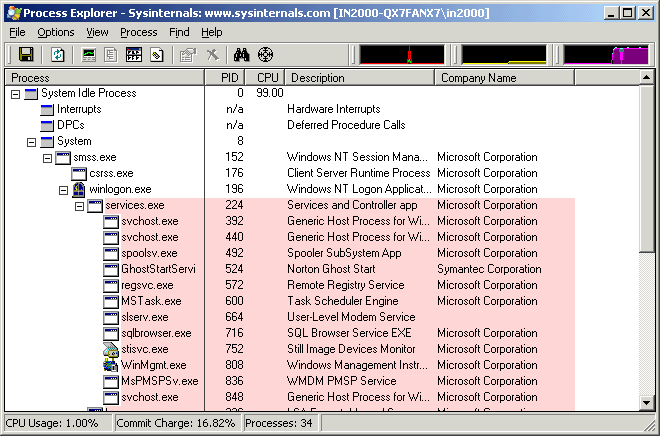This screenshot has height=436, width=660.
Task: Open the Properties toolbar icon
Action: point(188,55)
